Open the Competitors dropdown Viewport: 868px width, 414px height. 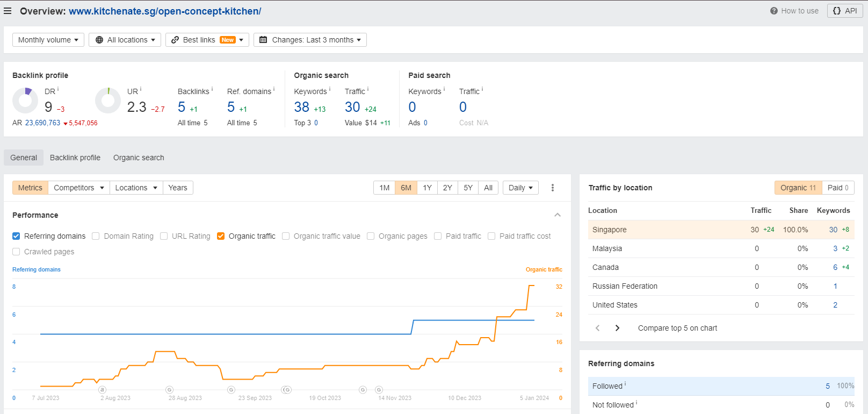click(79, 188)
